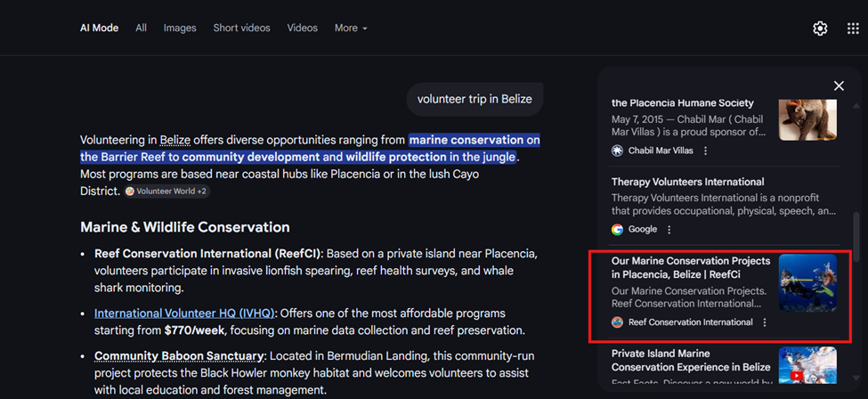Screen dimensions: 868x399
Task: Click the three-dot menu beside Google source
Action: (669, 230)
